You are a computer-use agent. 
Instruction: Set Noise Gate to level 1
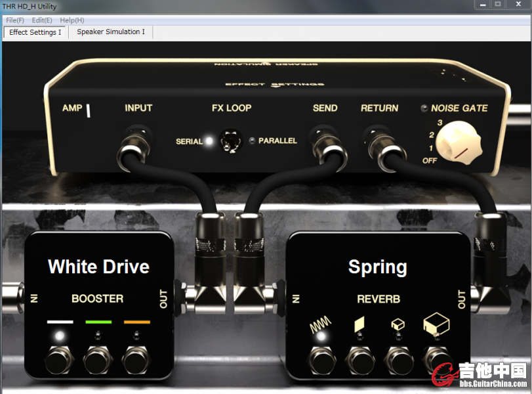(431, 148)
